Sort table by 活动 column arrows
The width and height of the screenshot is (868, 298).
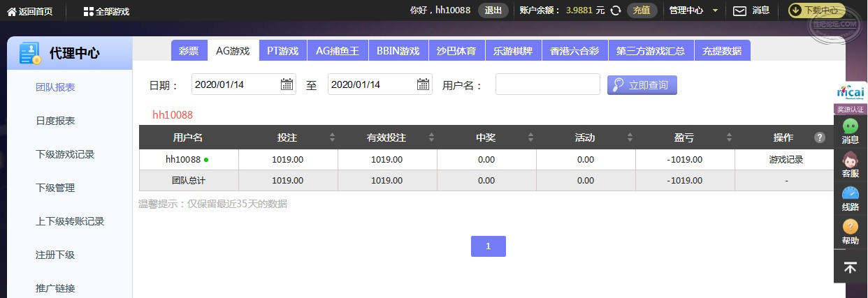click(x=630, y=137)
